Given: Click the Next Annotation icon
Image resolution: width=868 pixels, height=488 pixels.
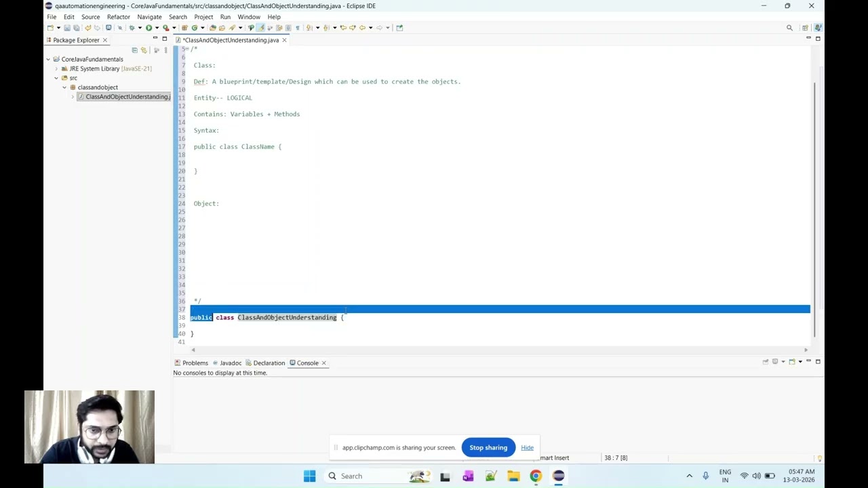Looking at the screenshot, I should tap(308, 28).
